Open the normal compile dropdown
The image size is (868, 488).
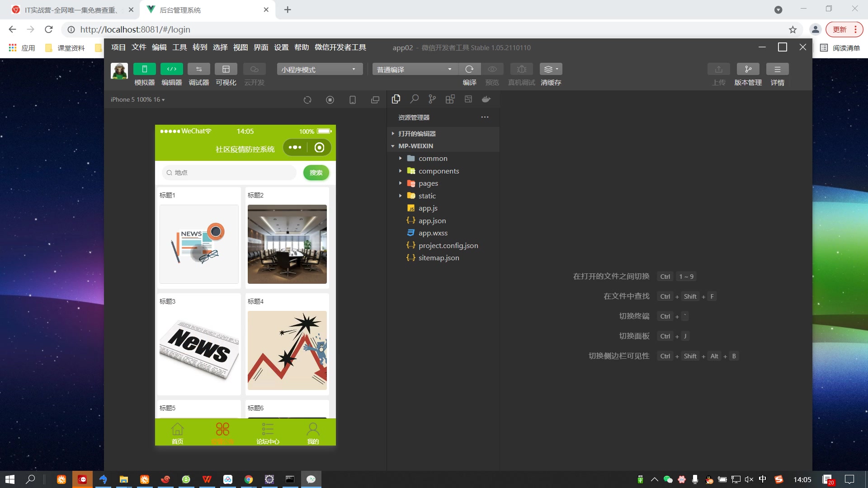coord(415,69)
